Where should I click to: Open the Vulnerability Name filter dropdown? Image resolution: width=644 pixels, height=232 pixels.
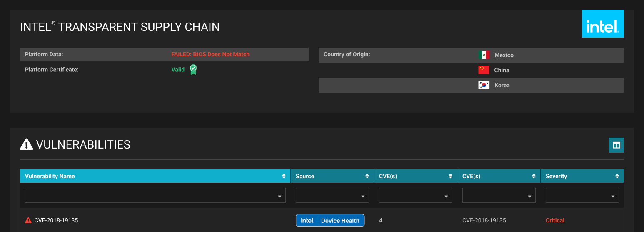(155, 195)
